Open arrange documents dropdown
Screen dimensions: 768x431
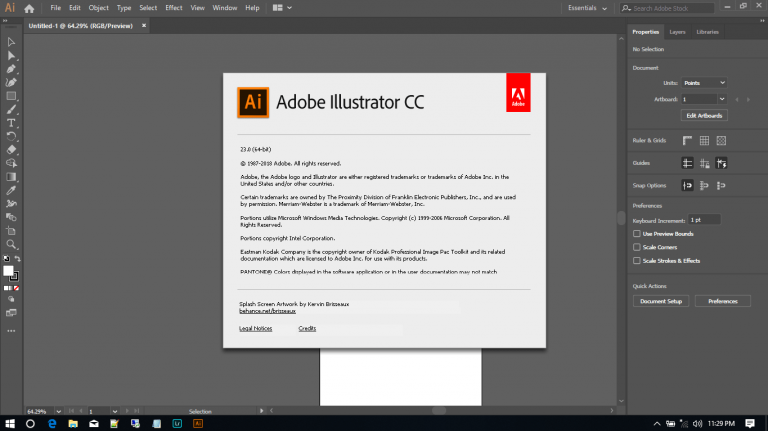pyautogui.click(x=282, y=8)
